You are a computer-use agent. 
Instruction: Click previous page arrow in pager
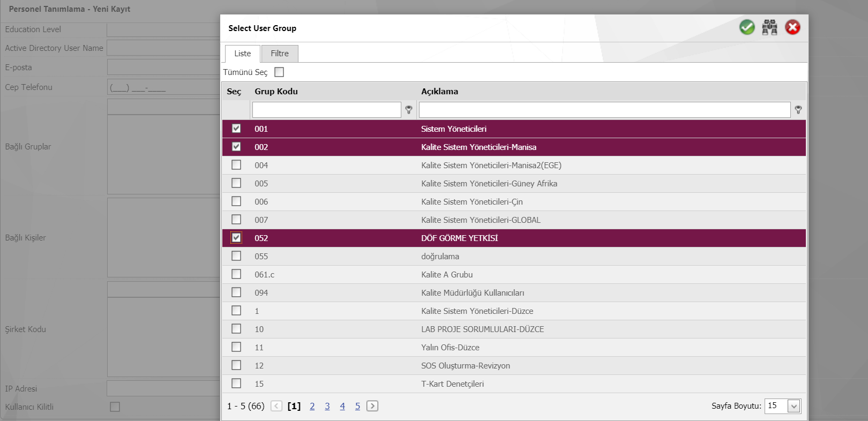276,406
